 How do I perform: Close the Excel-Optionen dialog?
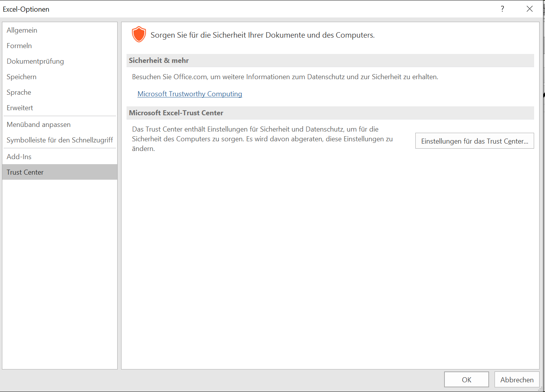529,9
